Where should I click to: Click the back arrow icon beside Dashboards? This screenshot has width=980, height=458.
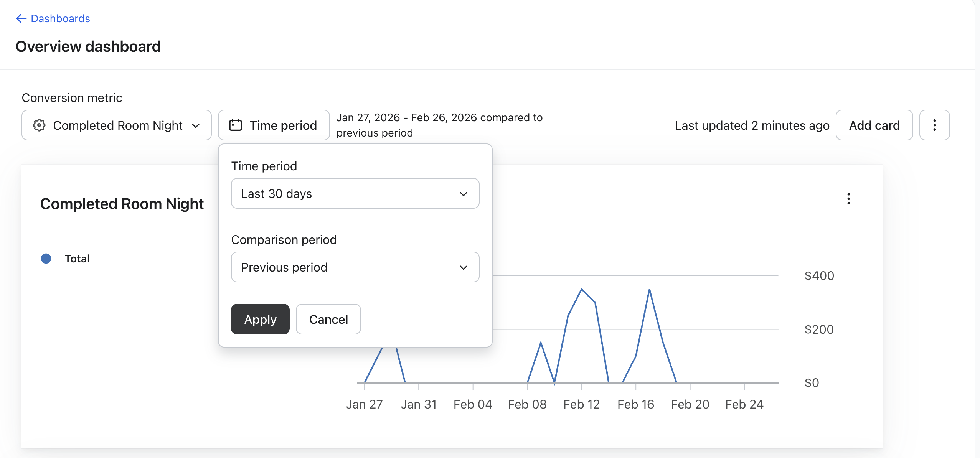[x=21, y=18]
